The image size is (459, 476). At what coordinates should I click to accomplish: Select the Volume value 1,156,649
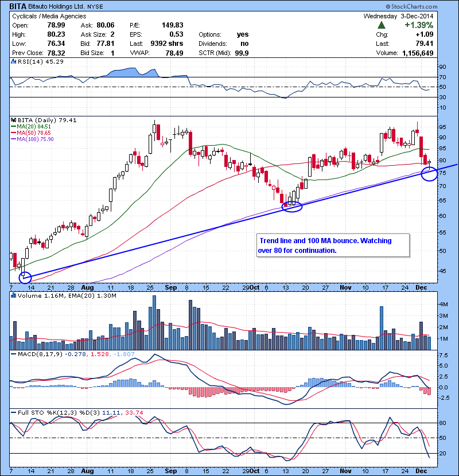coord(418,53)
